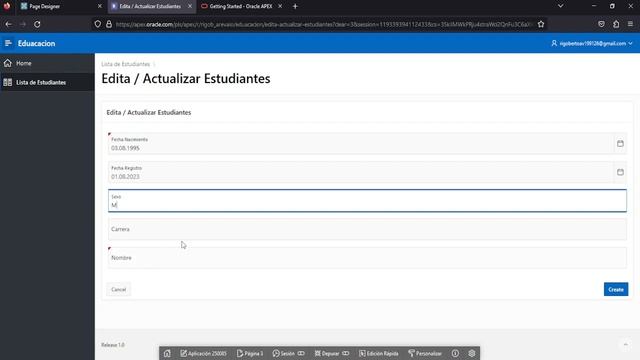The width and height of the screenshot is (640, 360).
Task: Click the browser address bar URL
Action: [324, 24]
